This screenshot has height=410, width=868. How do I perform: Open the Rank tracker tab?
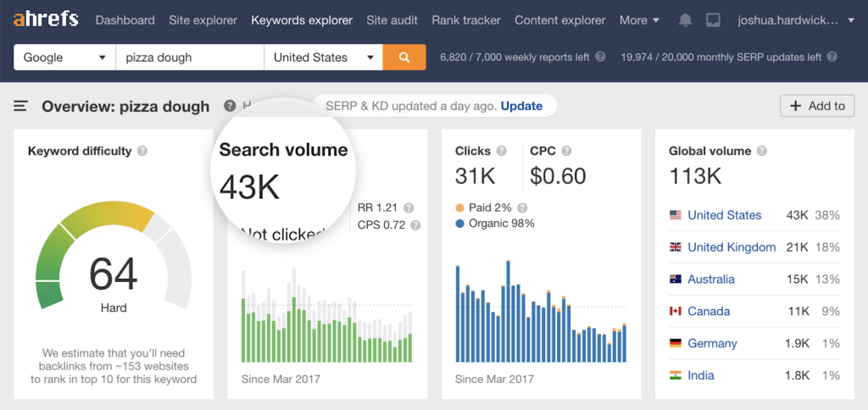[x=465, y=20]
